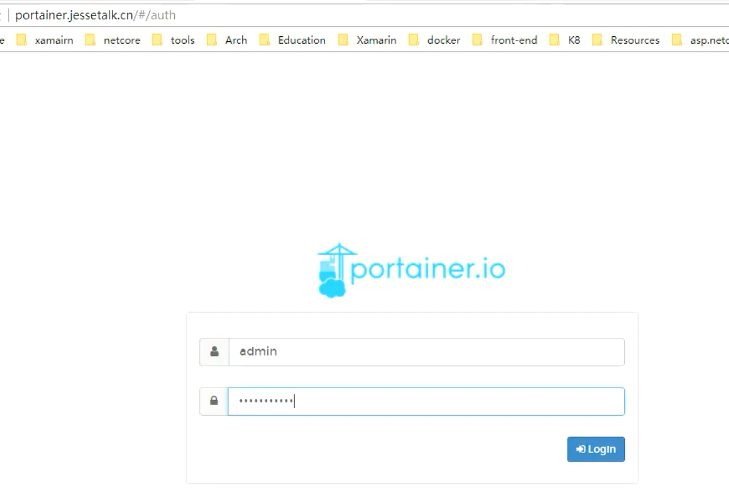Open the xamairn bookmark folder
729x498 pixels.
45,40
